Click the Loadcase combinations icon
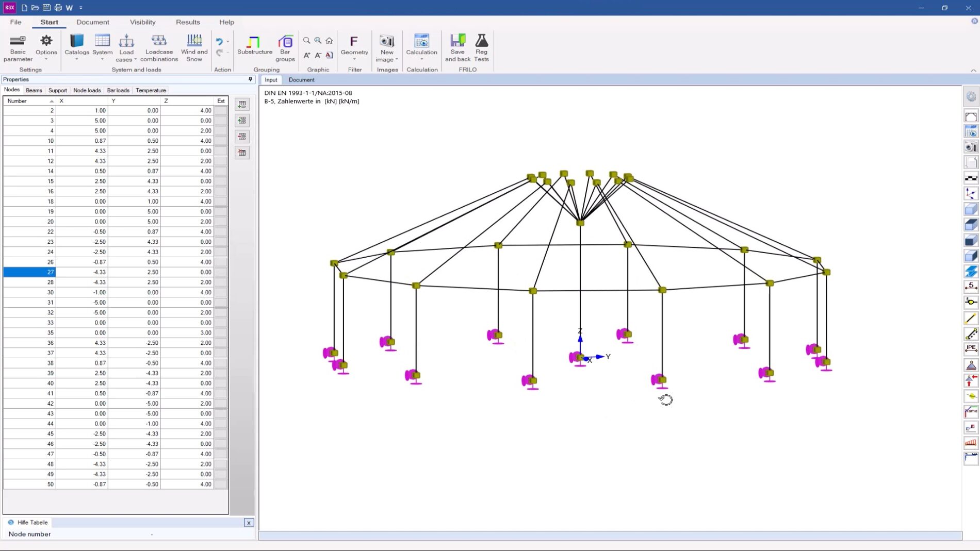This screenshot has height=551, width=980. coord(159,47)
